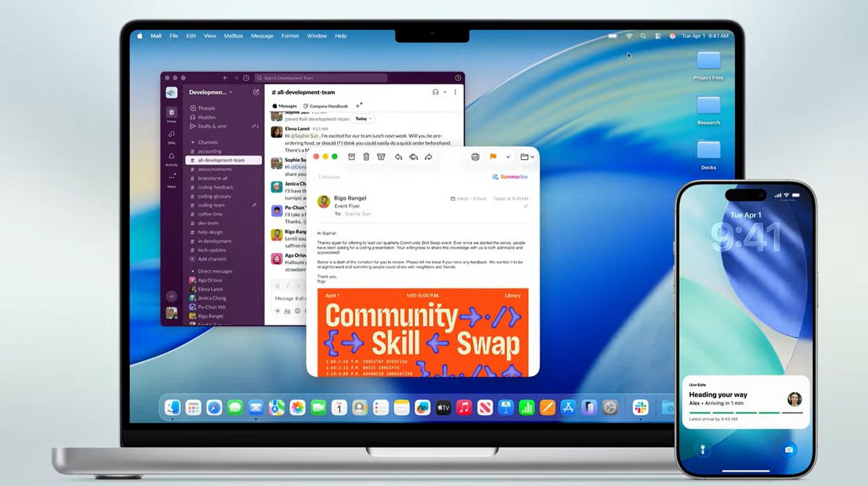
Task: Click Add channels in Slack
Action: (208, 259)
